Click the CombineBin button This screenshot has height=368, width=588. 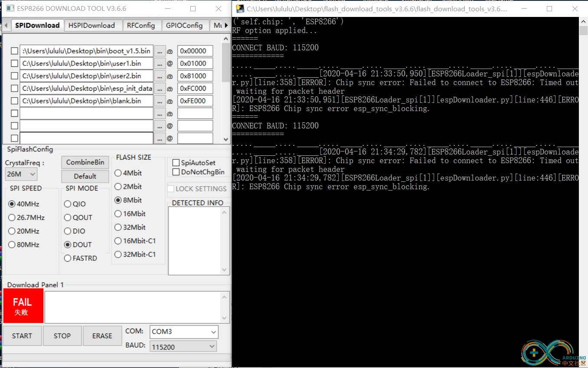pos(85,162)
